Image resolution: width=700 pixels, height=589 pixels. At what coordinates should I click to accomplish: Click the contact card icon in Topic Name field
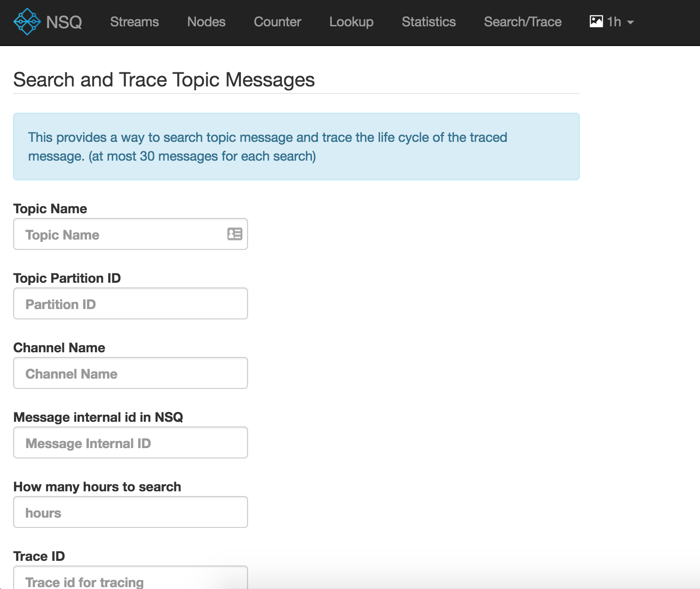click(x=234, y=234)
